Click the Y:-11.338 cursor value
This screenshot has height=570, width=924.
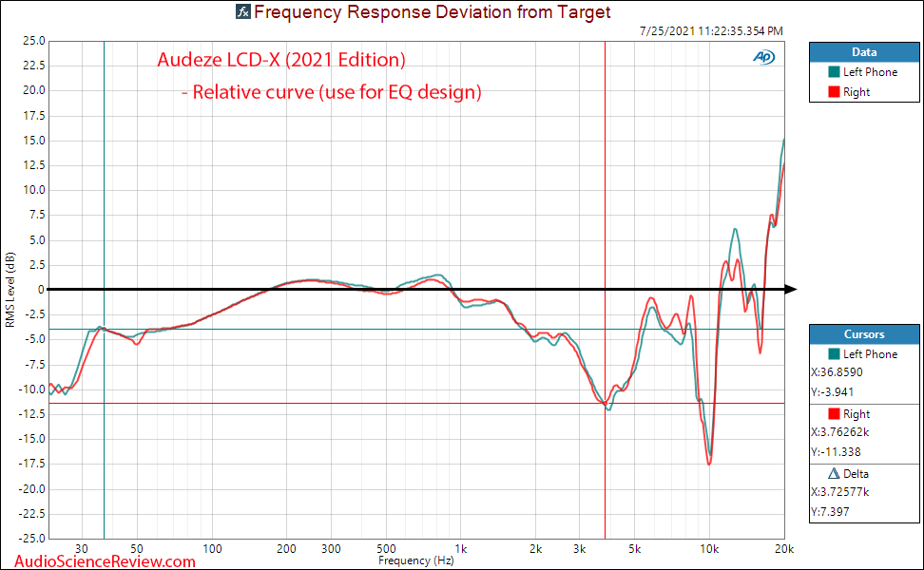click(836, 452)
